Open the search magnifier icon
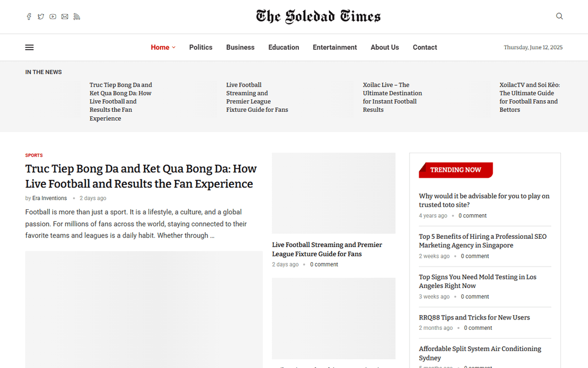Screen dimensions: 588x368 coord(559,16)
